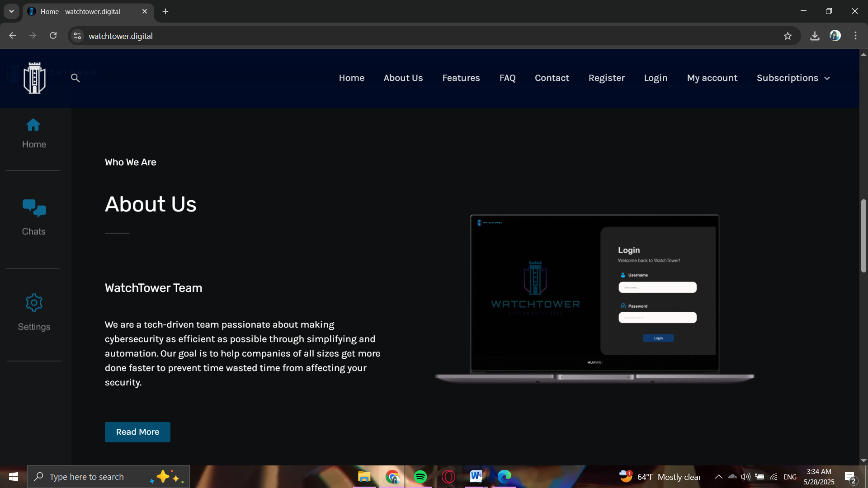Open the volume control tray icon
Viewport: 868px width, 488px height.
745,477
